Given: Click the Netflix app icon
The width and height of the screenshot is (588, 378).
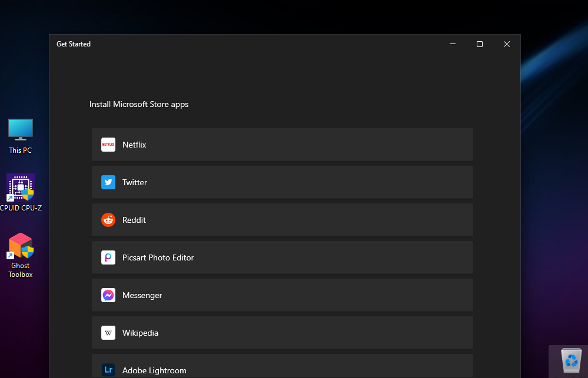Looking at the screenshot, I should click(x=108, y=145).
